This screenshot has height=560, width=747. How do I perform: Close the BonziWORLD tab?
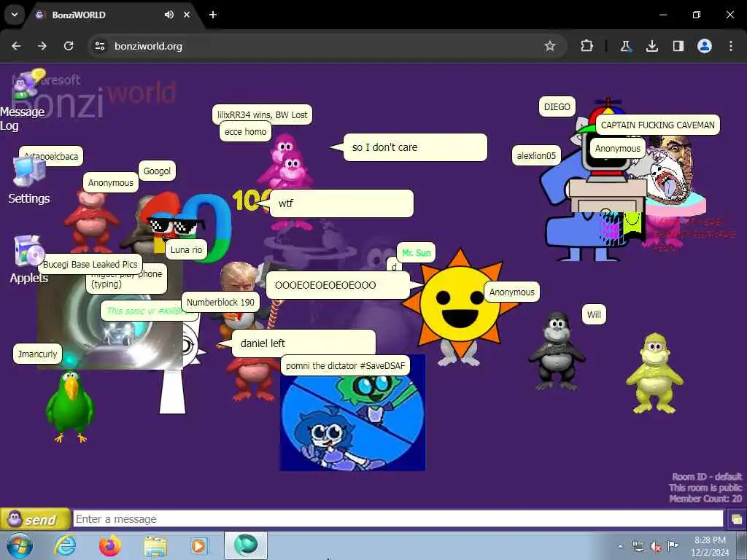[x=187, y=15]
